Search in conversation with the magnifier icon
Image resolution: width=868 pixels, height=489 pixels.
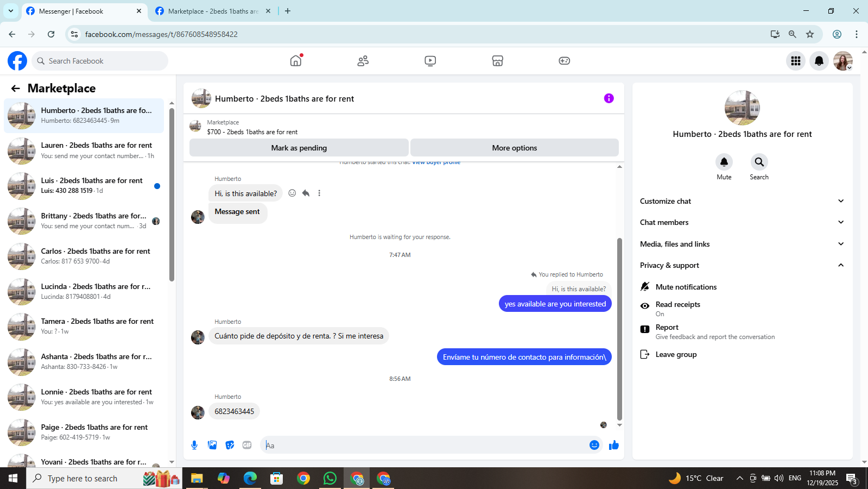coord(759,162)
